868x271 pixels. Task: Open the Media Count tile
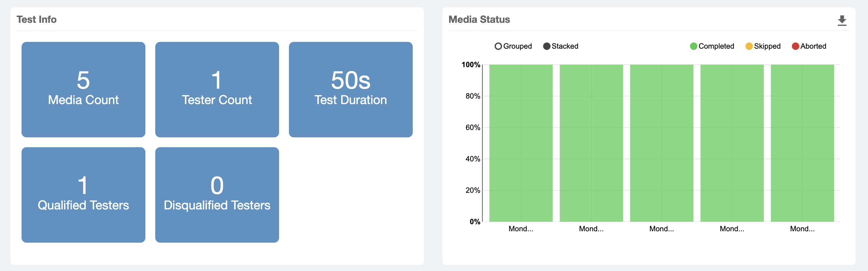[x=83, y=89]
